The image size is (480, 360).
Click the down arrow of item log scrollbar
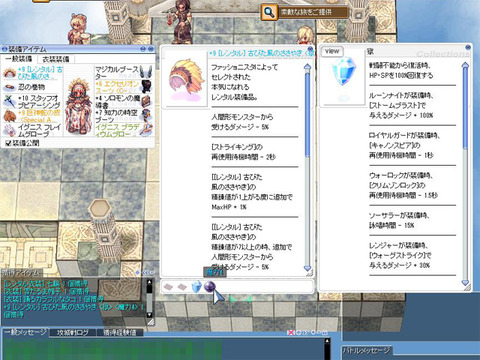(x=149, y=314)
